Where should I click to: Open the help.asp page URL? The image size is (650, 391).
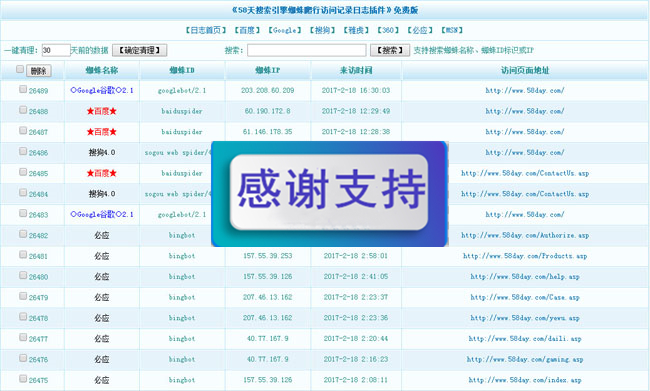click(525, 277)
